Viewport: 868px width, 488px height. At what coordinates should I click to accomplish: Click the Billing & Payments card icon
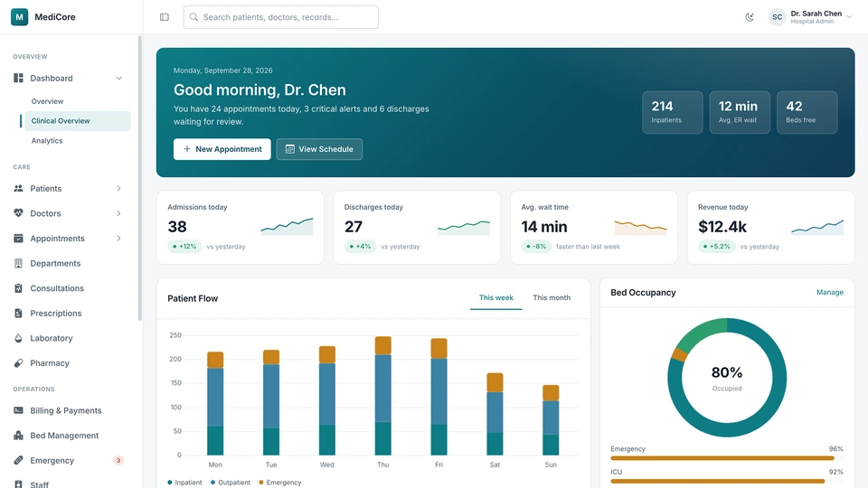pos(18,410)
